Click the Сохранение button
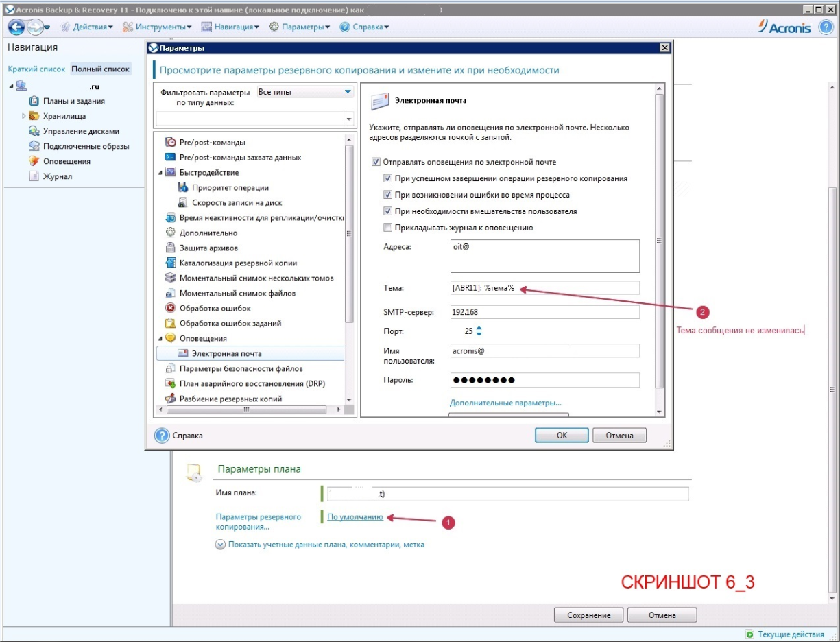Viewport: 840px width, 642px height. 588,615
